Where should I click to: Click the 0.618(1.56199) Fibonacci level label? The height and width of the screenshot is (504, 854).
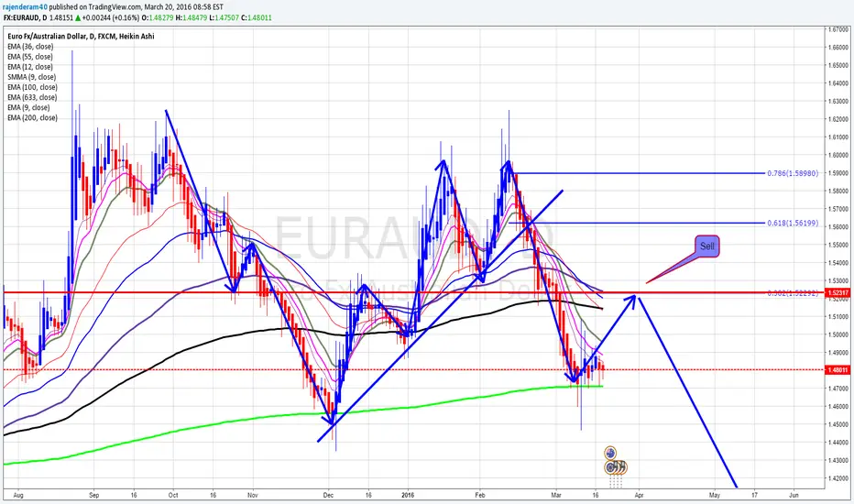[x=793, y=223]
